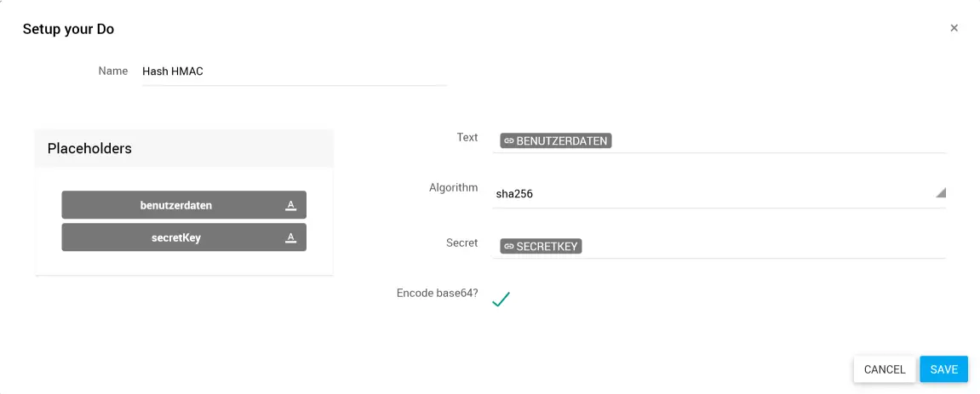Click the 'Encode base64?' label
The height and width of the screenshot is (394, 980).
click(437, 293)
